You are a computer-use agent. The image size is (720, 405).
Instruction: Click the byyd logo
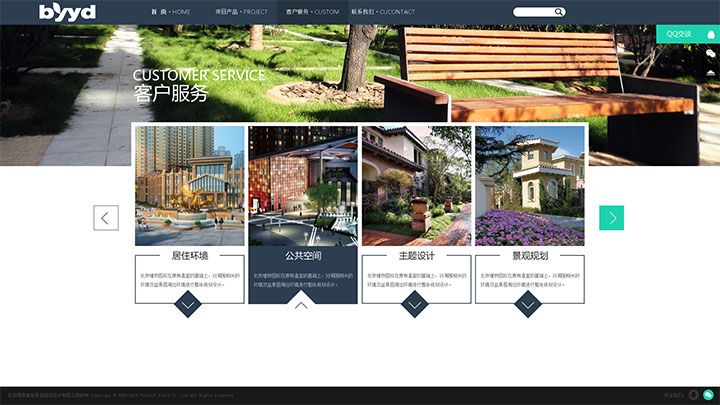(68, 12)
